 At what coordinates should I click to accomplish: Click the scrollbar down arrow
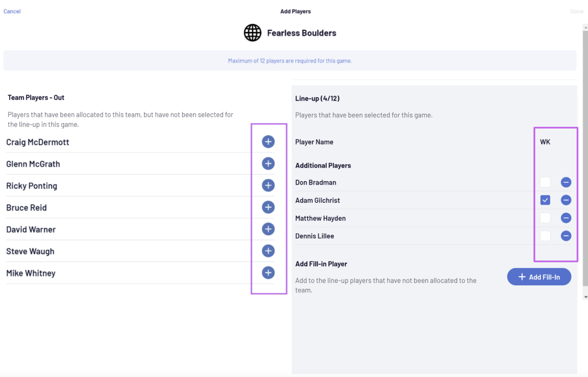(x=586, y=297)
